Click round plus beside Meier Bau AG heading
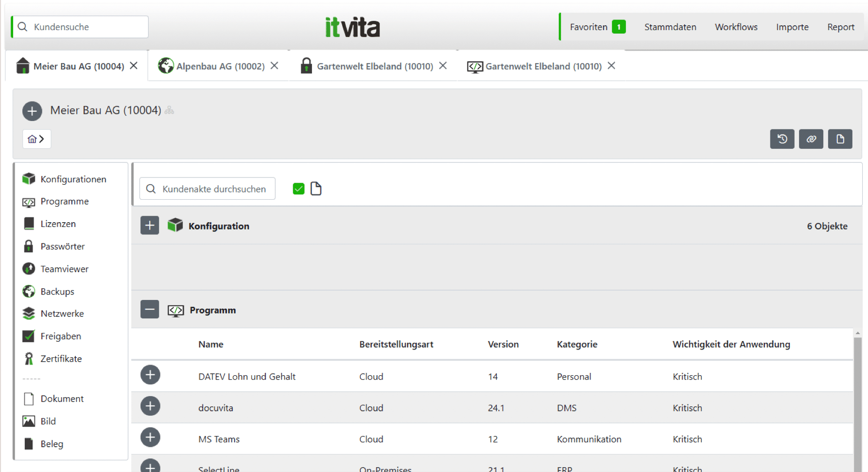This screenshot has height=472, width=868. (32, 111)
